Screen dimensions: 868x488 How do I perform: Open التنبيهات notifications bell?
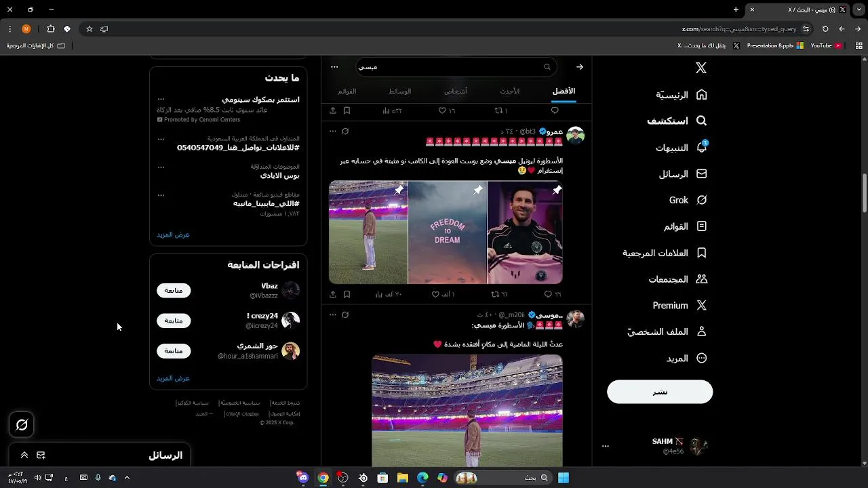[682, 148]
